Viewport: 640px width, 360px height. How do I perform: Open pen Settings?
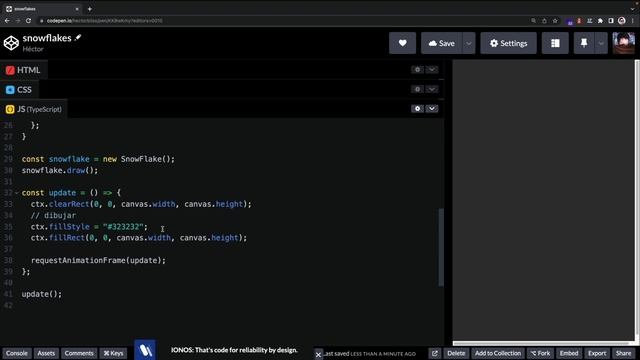[x=508, y=43]
